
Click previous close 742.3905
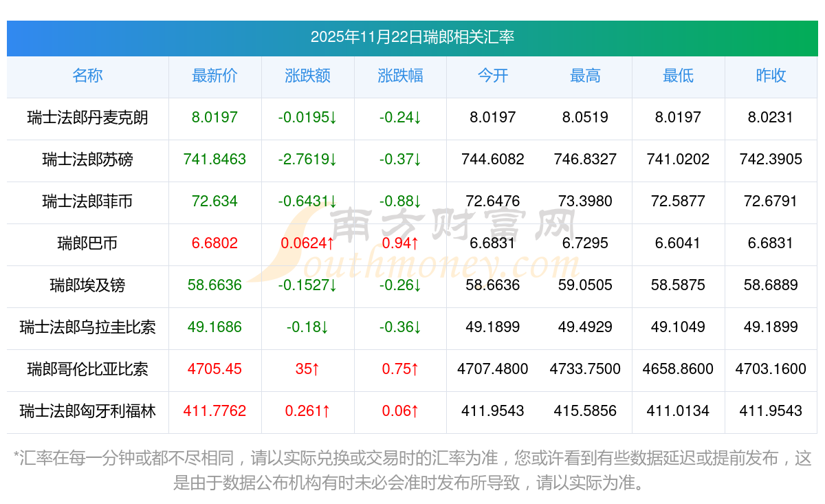coord(771,160)
